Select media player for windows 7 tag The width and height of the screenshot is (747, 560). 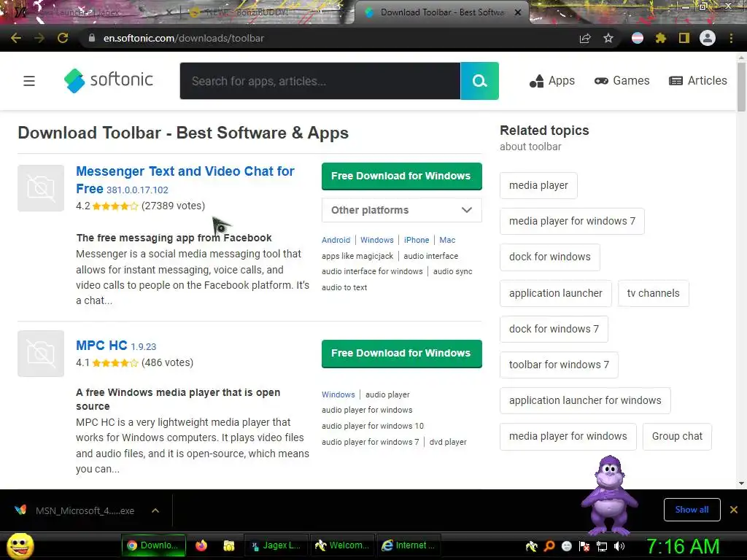(572, 221)
